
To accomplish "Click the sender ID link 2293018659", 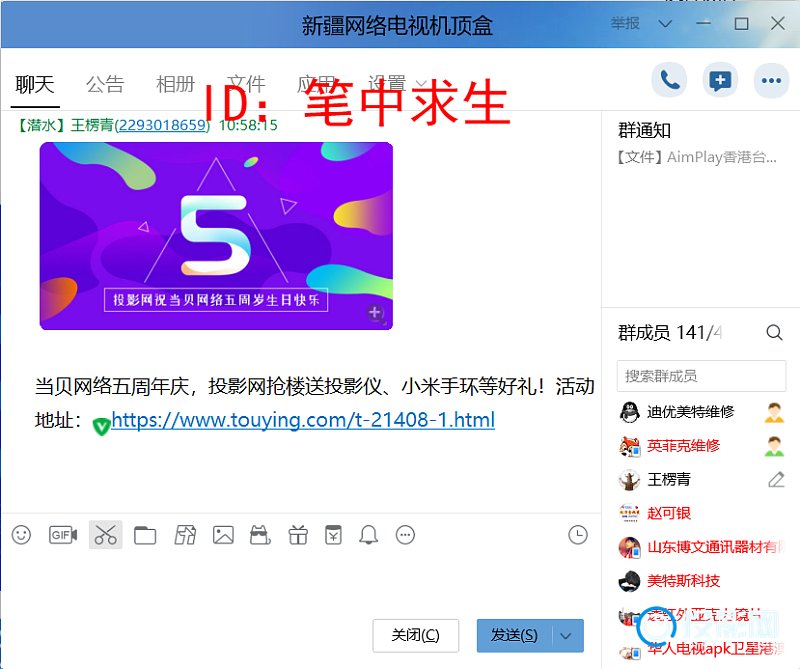I will [x=162, y=125].
